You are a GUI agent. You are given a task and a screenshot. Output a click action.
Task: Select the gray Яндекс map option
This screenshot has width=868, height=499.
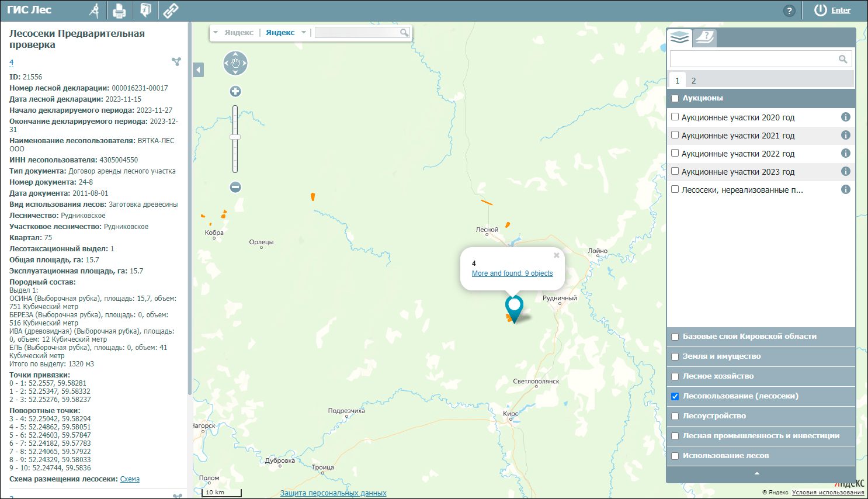point(239,33)
